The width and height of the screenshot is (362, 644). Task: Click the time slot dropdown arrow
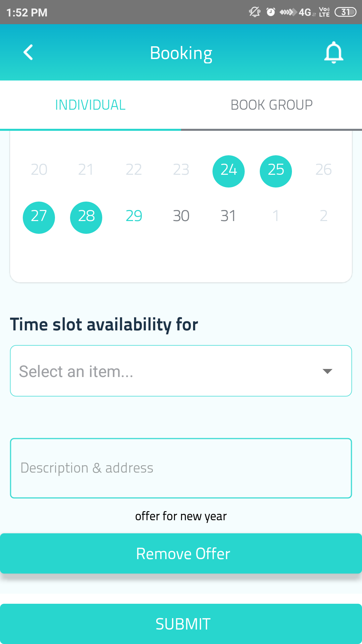tap(327, 371)
